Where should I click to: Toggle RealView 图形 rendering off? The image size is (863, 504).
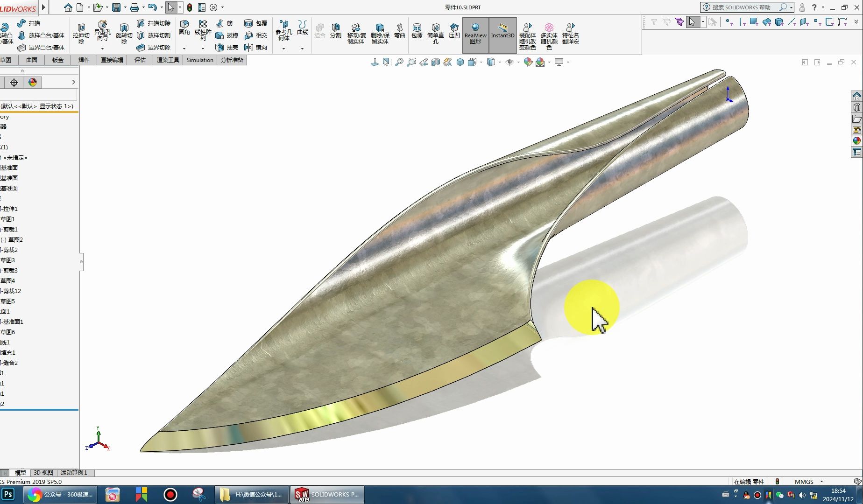tap(475, 35)
